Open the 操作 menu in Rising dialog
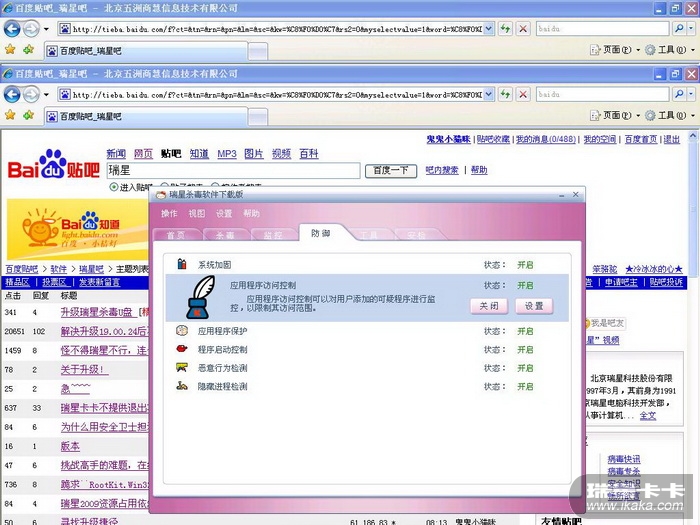700x525 pixels. click(169, 213)
